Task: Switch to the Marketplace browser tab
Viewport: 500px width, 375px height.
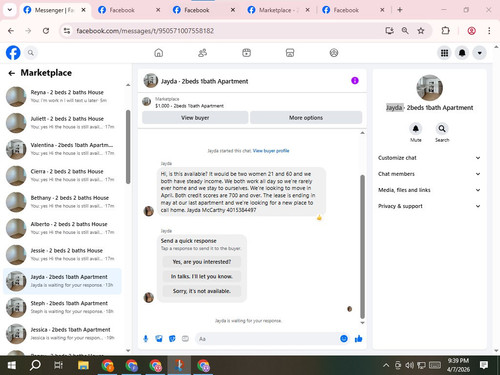Action: (x=279, y=10)
